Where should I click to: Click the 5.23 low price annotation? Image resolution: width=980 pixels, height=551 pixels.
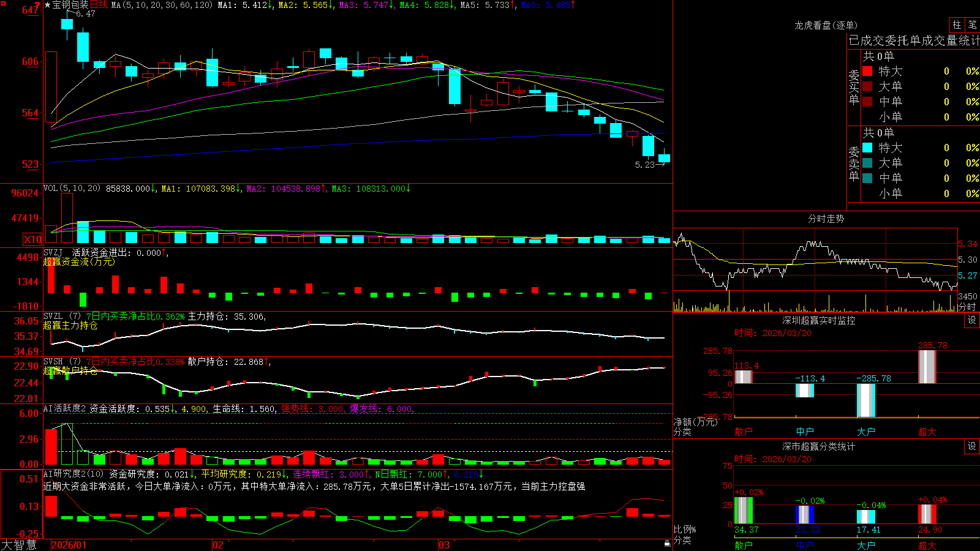(644, 165)
